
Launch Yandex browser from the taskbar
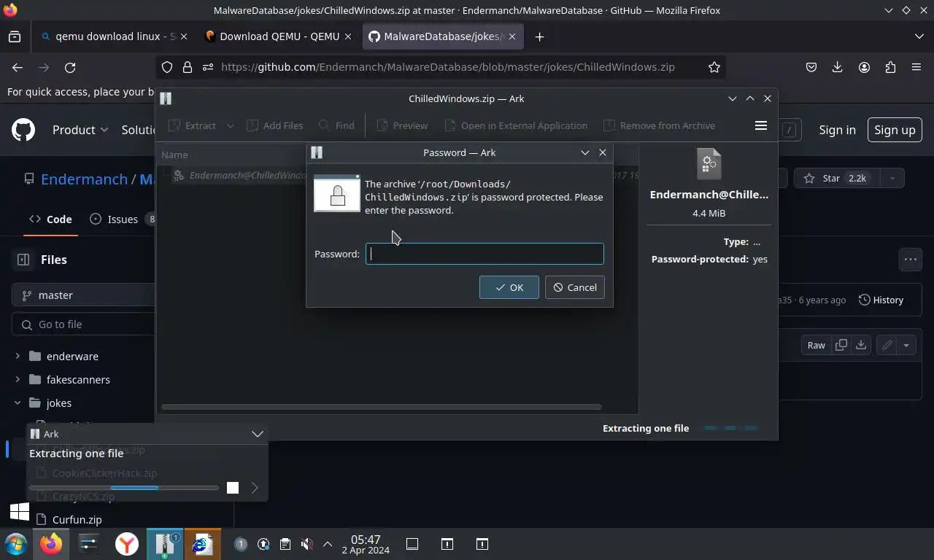point(127,544)
